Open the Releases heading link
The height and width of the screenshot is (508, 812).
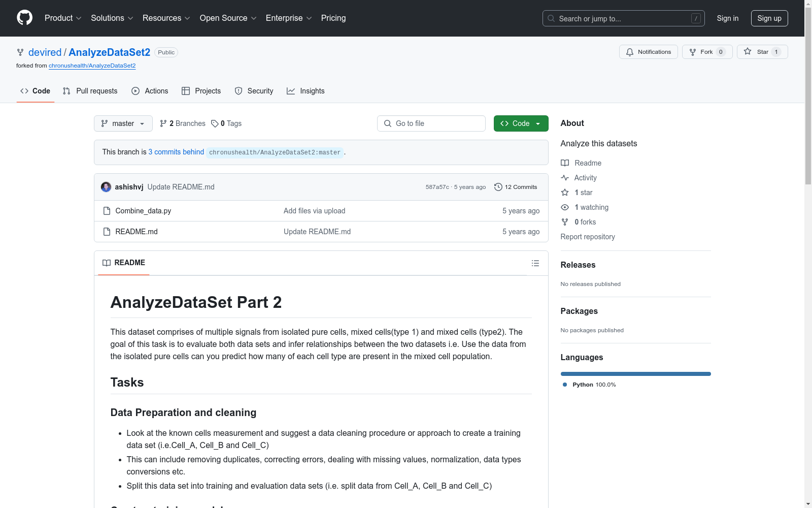578,265
